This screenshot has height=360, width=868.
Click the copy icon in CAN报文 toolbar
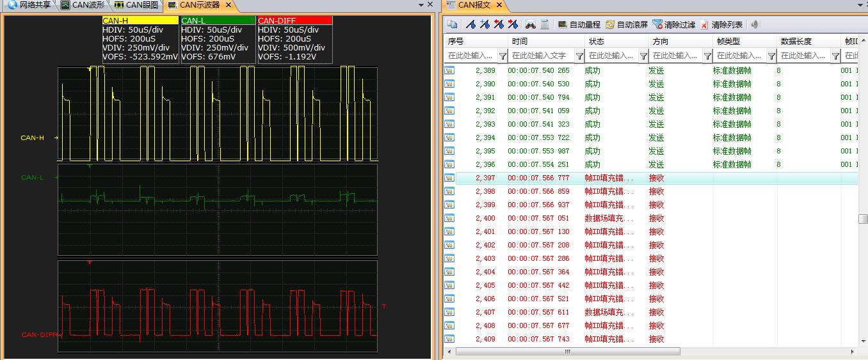pos(453,25)
